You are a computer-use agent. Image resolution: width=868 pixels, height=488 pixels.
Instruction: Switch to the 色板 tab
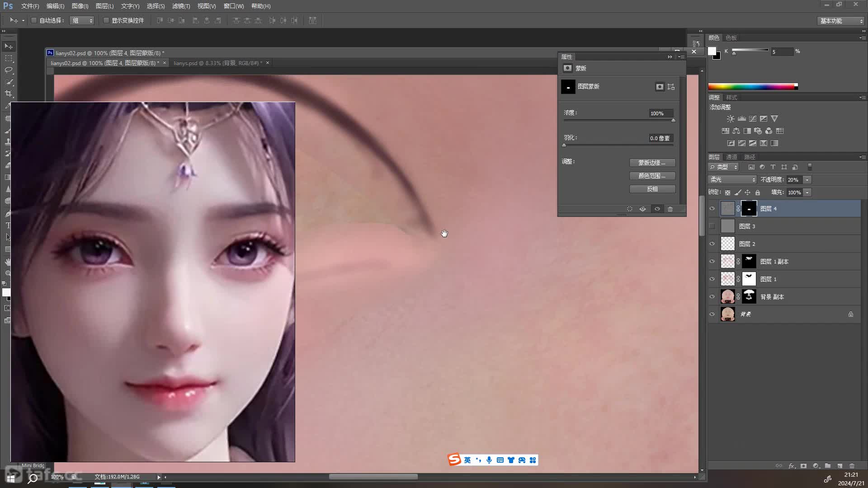tap(731, 38)
